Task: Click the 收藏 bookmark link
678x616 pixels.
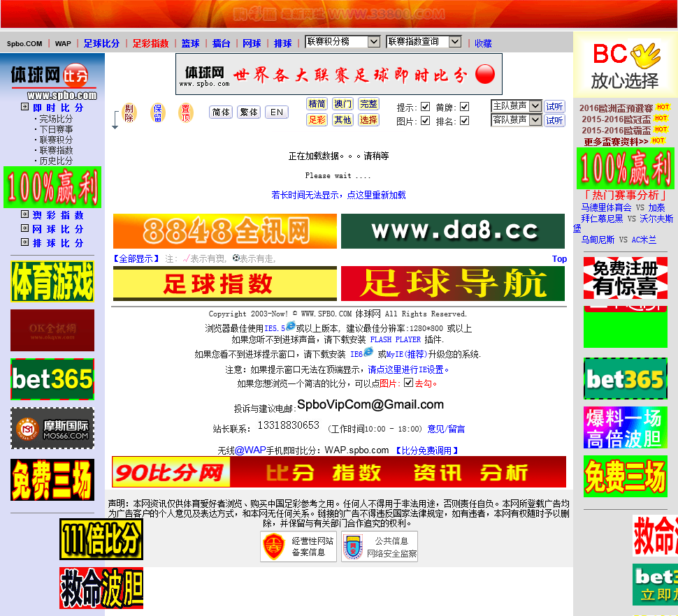Action: point(483,43)
